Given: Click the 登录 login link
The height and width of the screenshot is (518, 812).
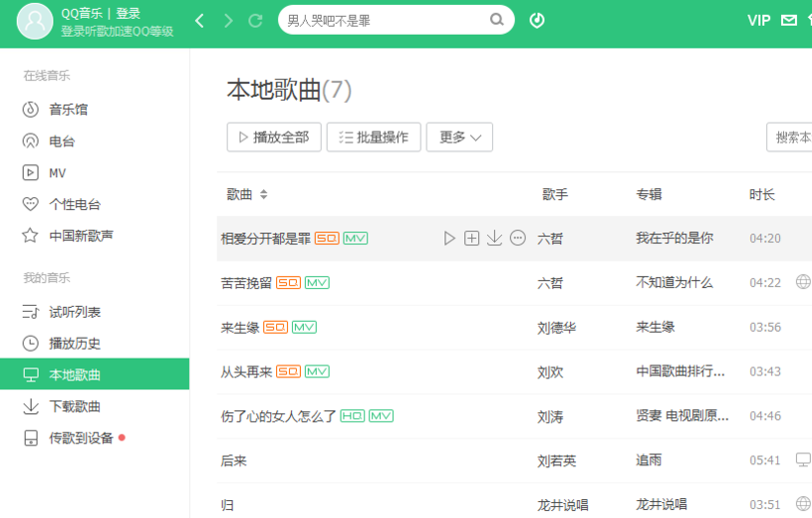Looking at the screenshot, I should (x=129, y=14).
